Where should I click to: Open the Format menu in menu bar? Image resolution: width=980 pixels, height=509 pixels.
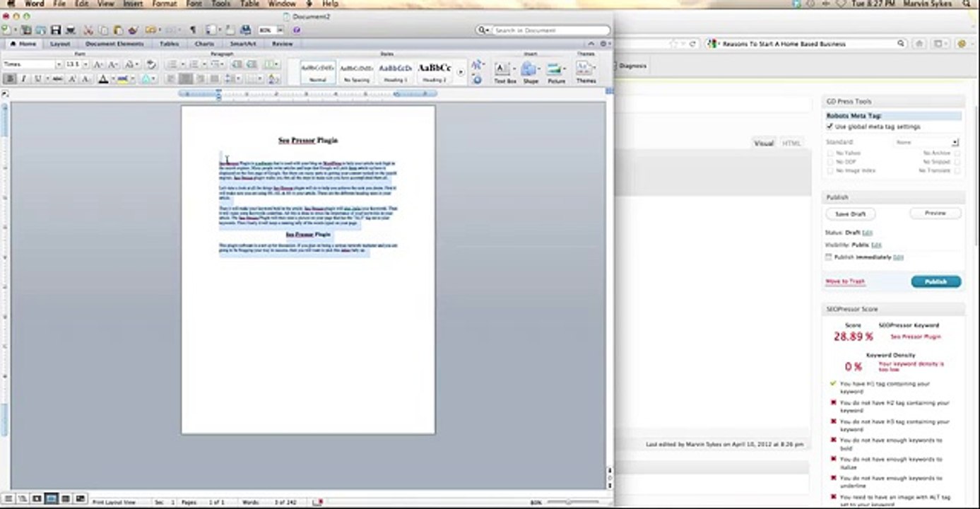tap(165, 4)
